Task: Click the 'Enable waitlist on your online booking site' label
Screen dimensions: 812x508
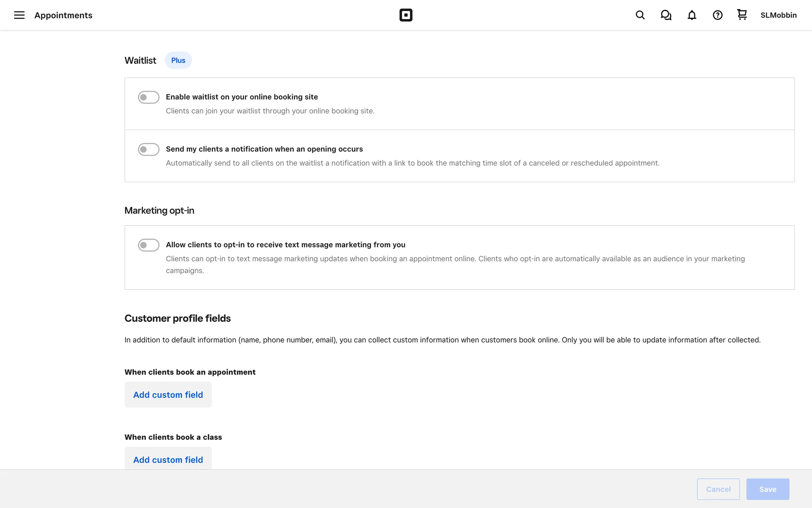Action: click(x=241, y=97)
